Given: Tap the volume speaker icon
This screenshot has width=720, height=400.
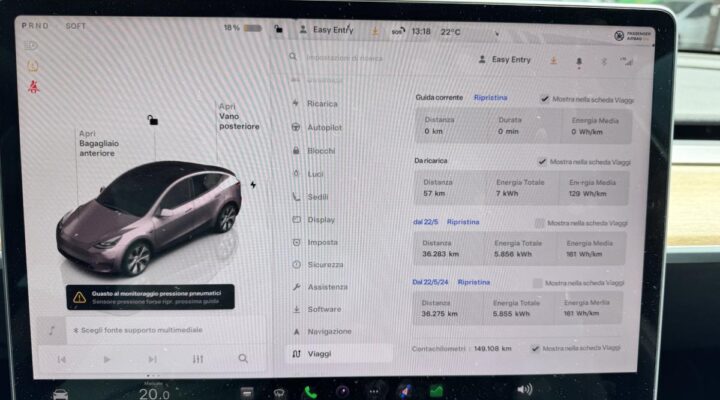Looking at the screenshot, I should (x=523, y=389).
